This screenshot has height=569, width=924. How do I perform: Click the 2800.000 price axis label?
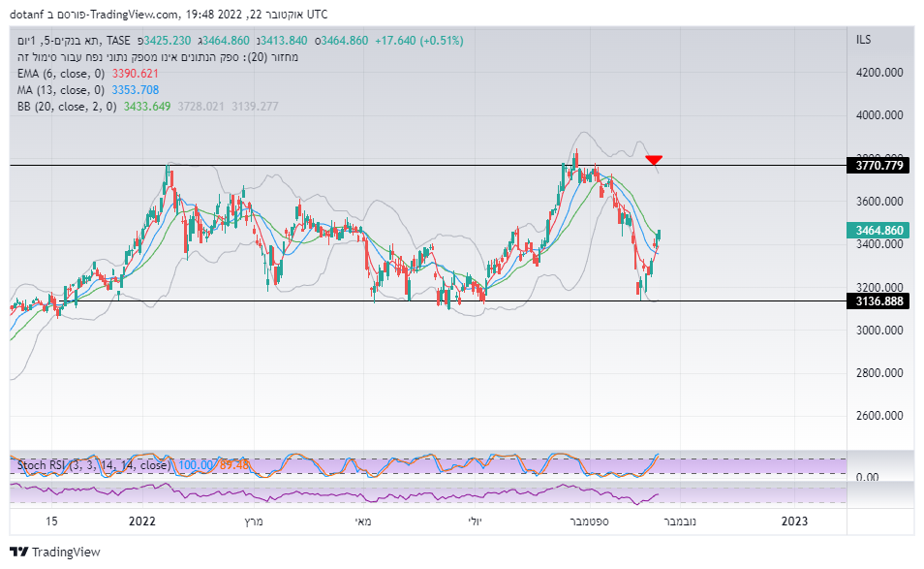coord(879,372)
